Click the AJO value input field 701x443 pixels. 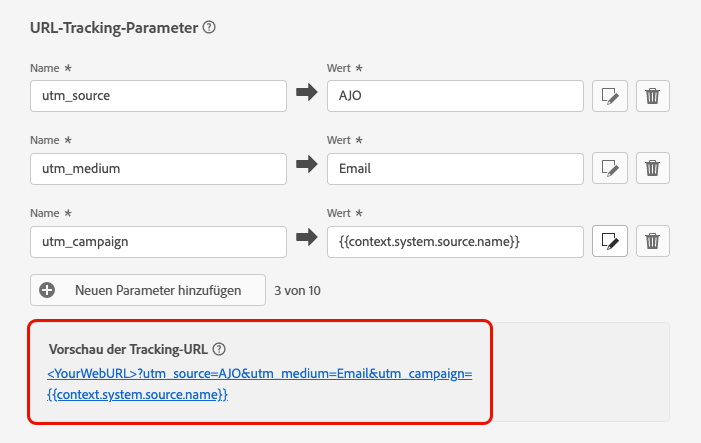455,96
